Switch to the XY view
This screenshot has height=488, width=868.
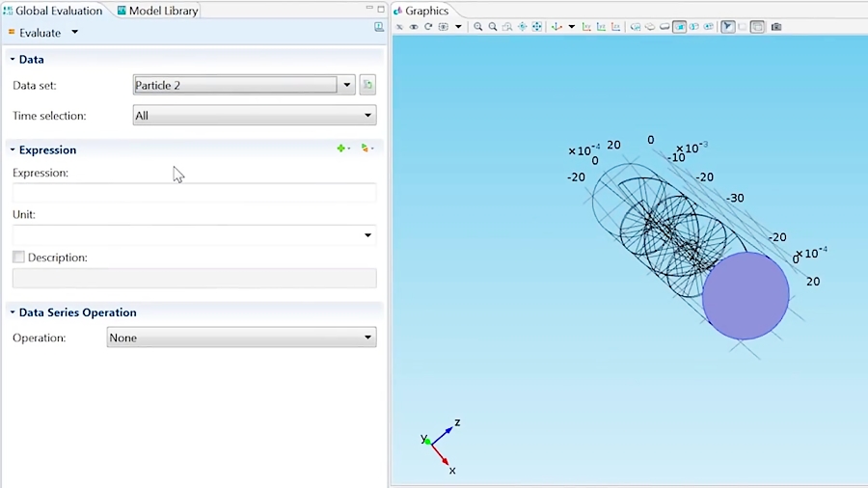pyautogui.click(x=586, y=27)
